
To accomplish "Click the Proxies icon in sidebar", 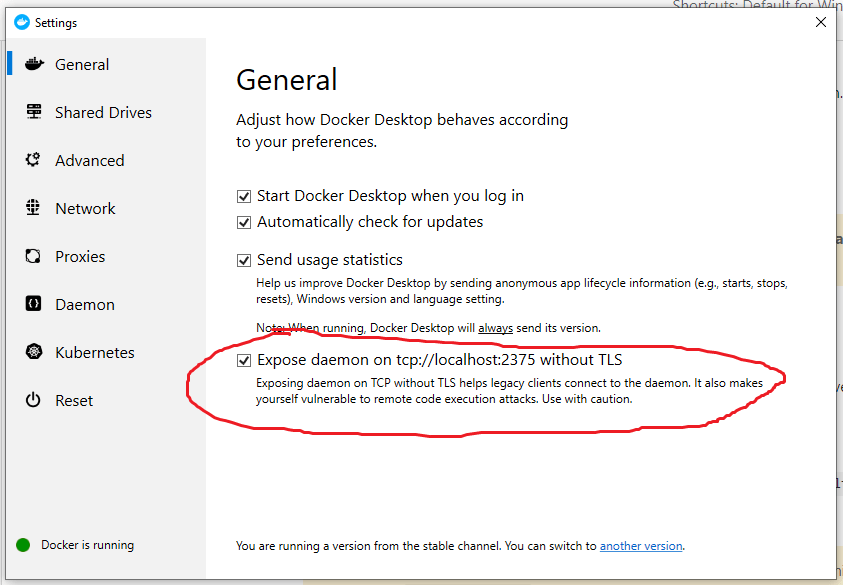I will [34, 256].
